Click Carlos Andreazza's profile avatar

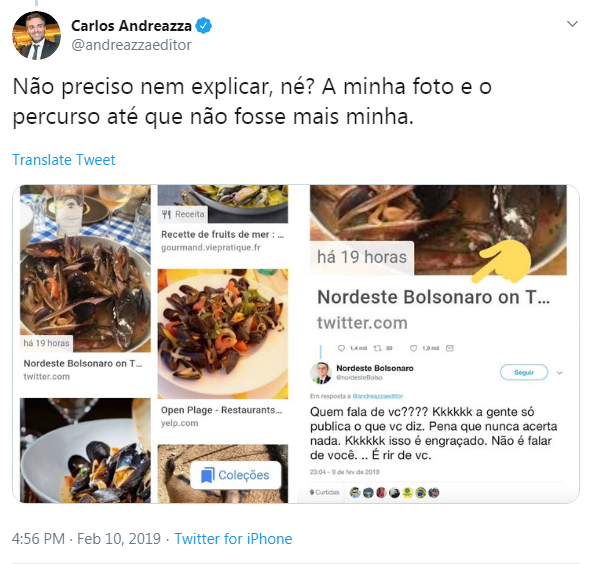(36, 35)
